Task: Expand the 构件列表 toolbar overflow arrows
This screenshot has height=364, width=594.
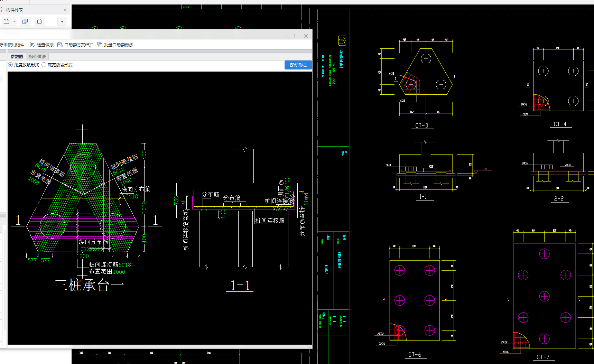Action: 62,21
